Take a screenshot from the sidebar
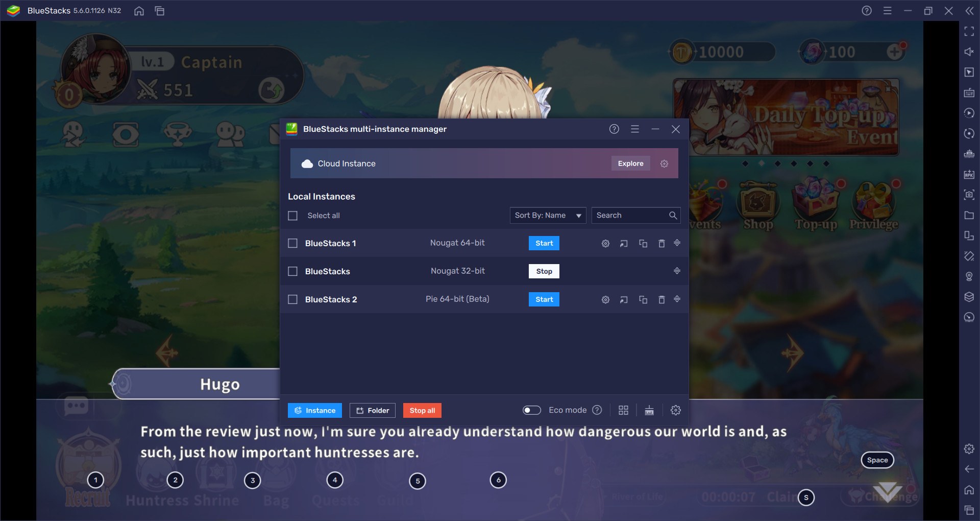Viewport: 980px width, 521px height. tap(969, 195)
